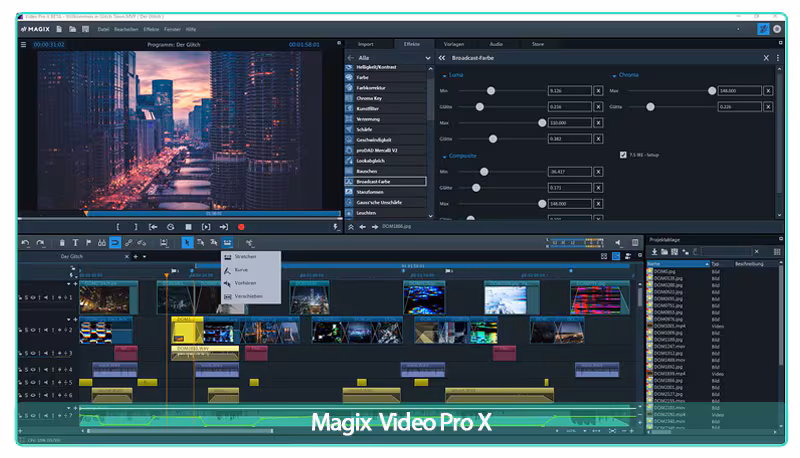Click the red record button
Image resolution: width=800 pixels, height=458 pixels.
point(241,227)
